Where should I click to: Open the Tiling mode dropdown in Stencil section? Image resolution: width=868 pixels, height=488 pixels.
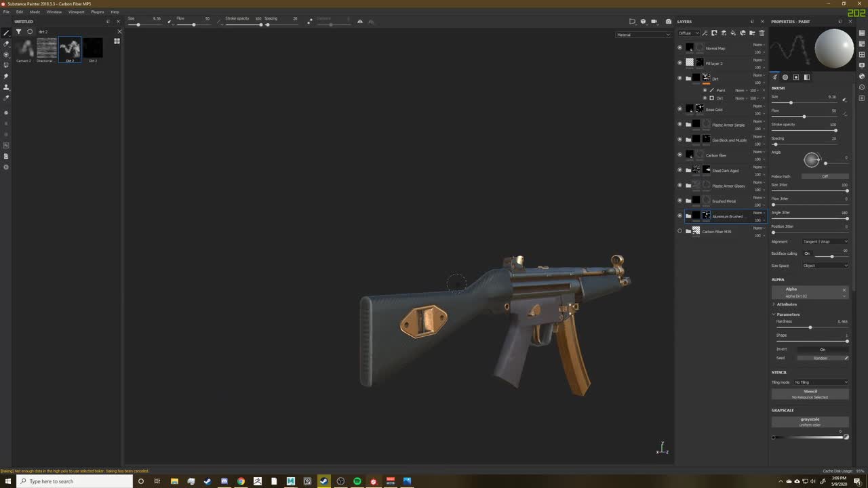click(x=821, y=382)
